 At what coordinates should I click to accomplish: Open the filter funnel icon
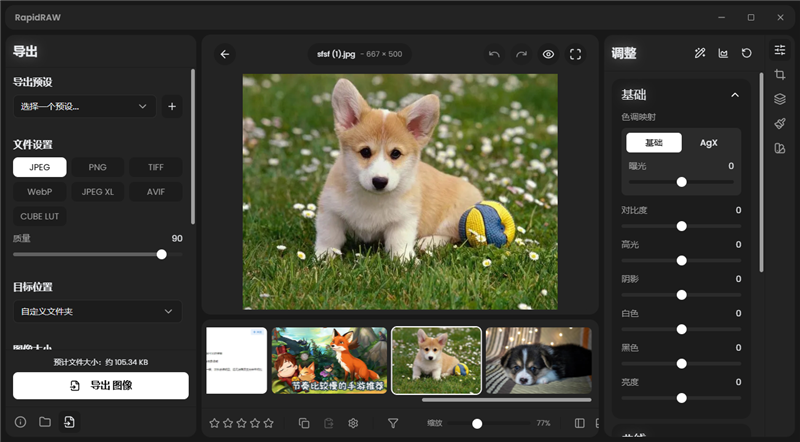393,423
